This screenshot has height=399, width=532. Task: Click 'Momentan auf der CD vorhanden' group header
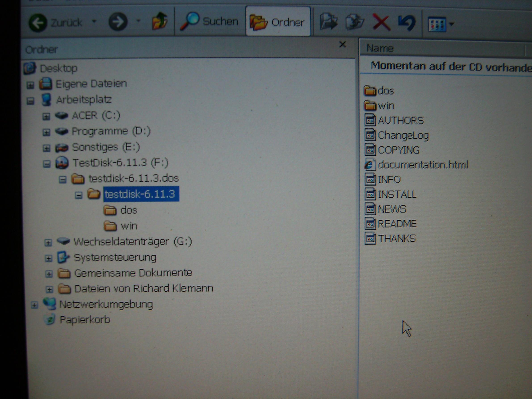[451, 66]
